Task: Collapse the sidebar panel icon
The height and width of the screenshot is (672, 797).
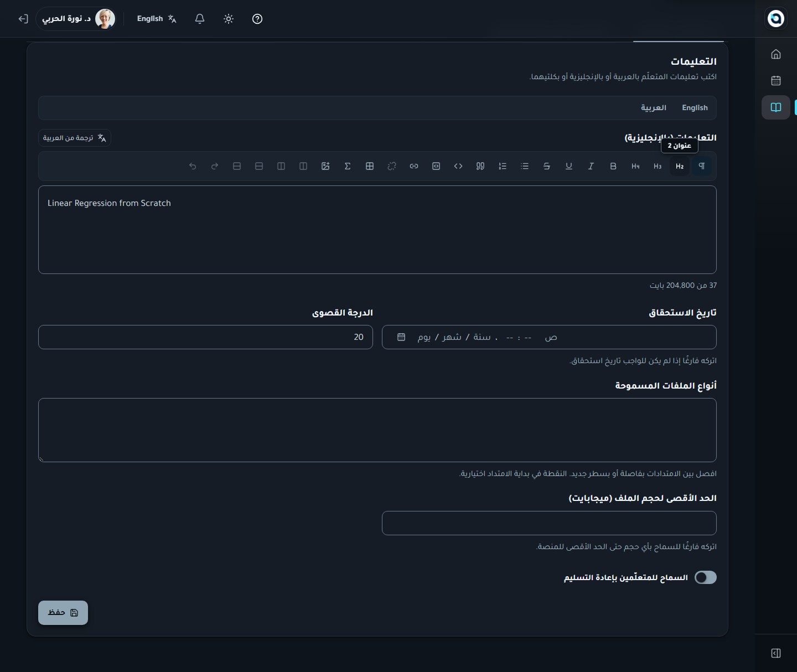Action: click(776, 653)
